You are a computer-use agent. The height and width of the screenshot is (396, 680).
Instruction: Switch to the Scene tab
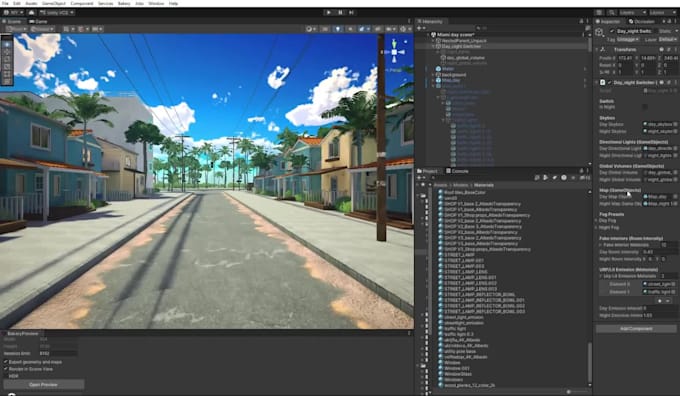click(13, 21)
